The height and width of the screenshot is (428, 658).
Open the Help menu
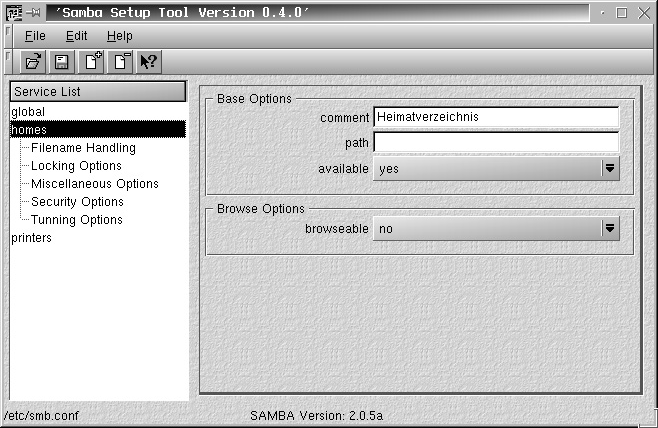(x=119, y=36)
